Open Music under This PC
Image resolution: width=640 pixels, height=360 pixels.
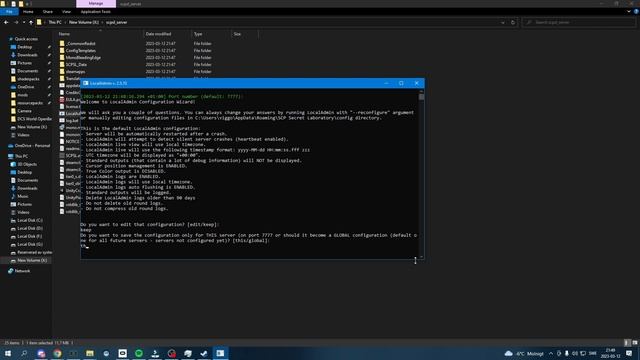[23, 196]
